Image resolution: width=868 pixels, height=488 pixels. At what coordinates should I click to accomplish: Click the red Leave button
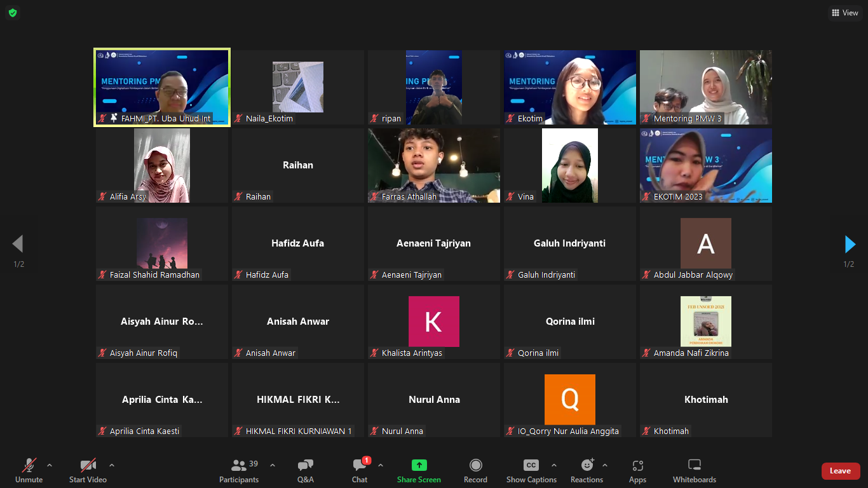point(840,471)
